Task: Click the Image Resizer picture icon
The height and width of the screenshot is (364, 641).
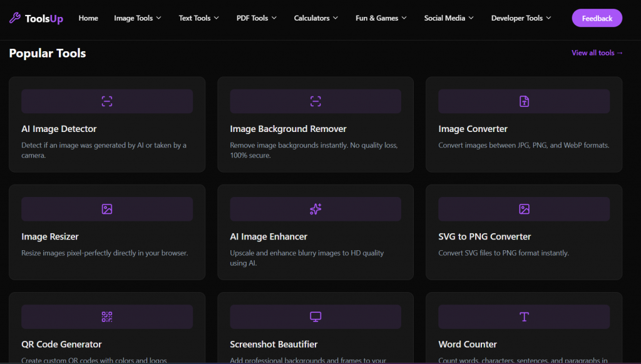Action: tap(106, 209)
